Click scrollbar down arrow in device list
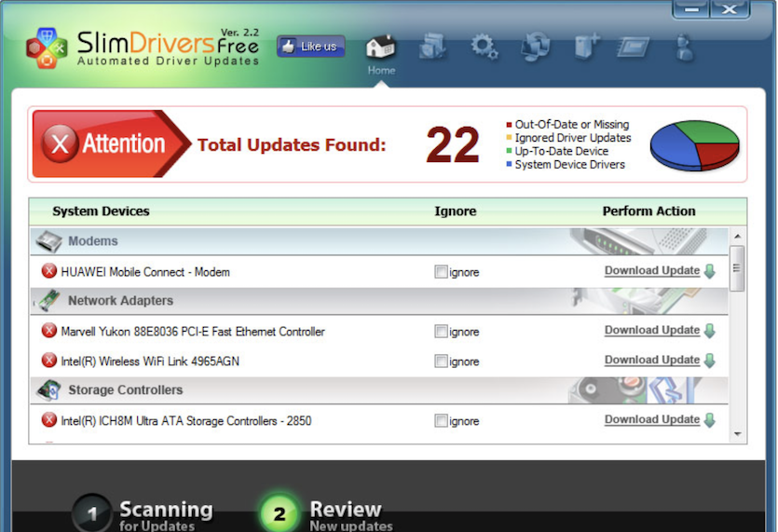Image resolution: width=778 pixels, height=532 pixels. pos(737,434)
